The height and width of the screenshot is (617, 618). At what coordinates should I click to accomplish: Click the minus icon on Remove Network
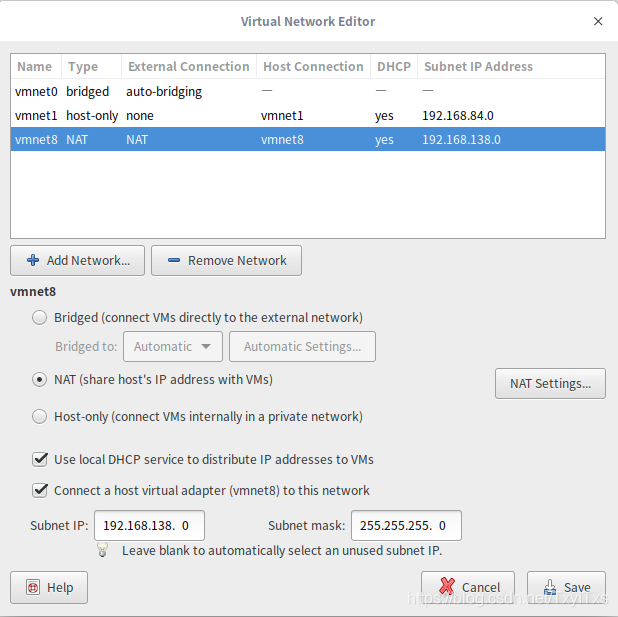pos(174,260)
